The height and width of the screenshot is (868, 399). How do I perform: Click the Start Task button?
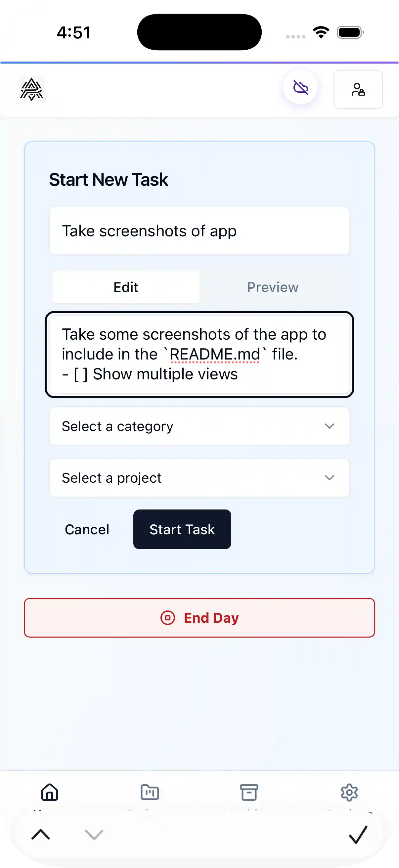tap(182, 529)
